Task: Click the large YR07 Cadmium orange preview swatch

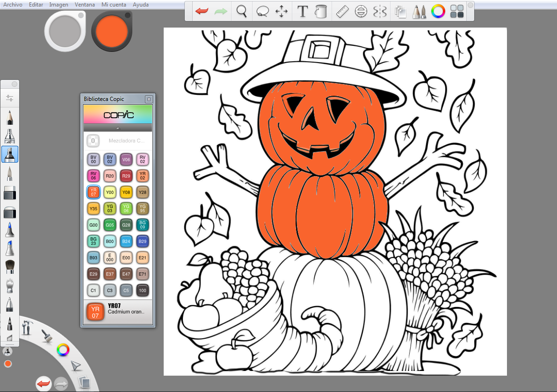Action: point(95,312)
